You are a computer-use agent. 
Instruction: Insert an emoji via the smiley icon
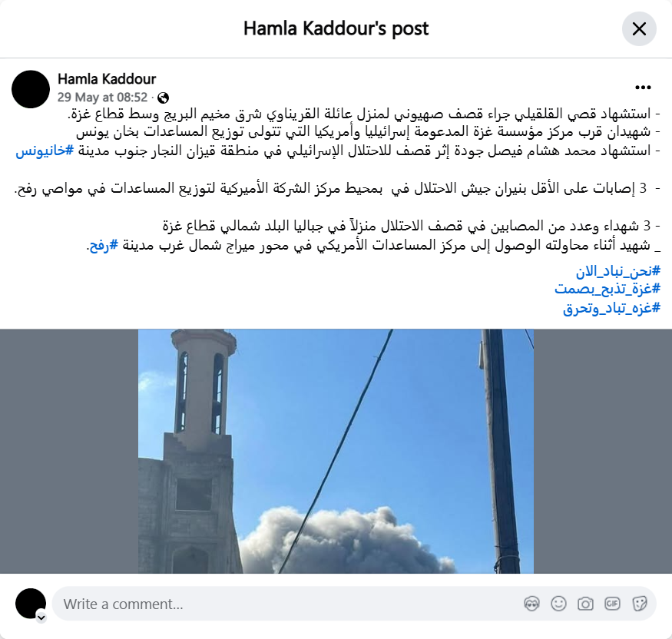click(558, 604)
